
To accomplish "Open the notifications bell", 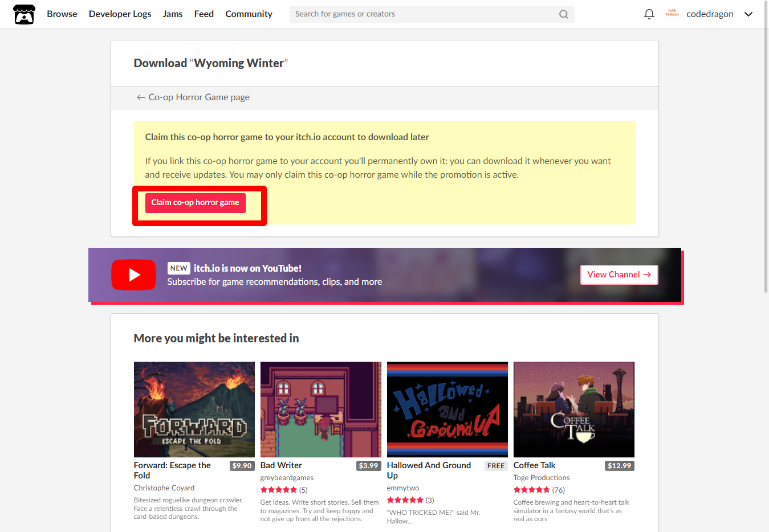I will pyautogui.click(x=649, y=14).
